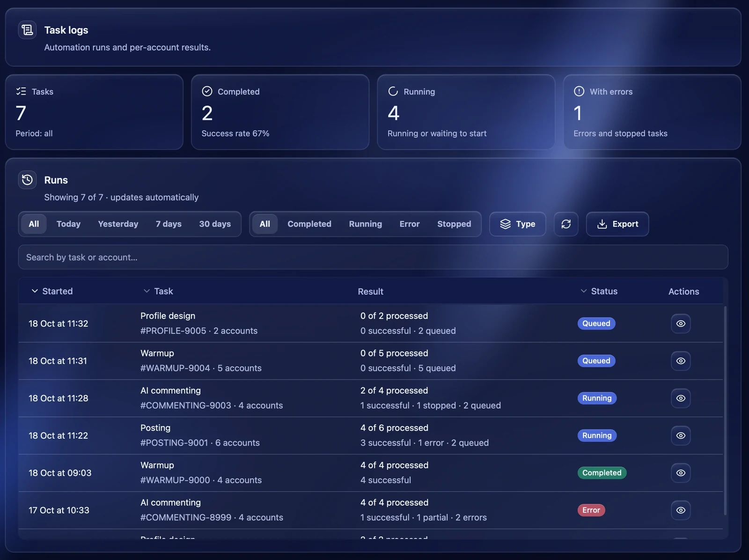The height and width of the screenshot is (560, 749).
Task: Click the Completed badge for WARMUP-9000
Action: click(x=602, y=473)
